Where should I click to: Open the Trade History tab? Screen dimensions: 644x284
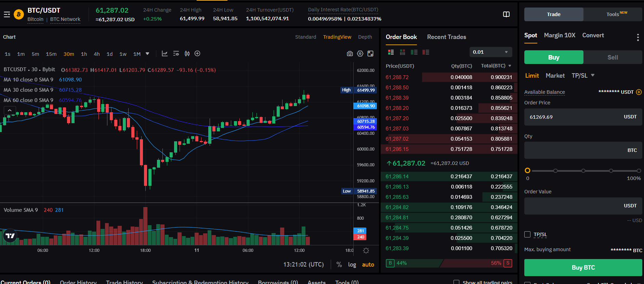tap(124, 282)
